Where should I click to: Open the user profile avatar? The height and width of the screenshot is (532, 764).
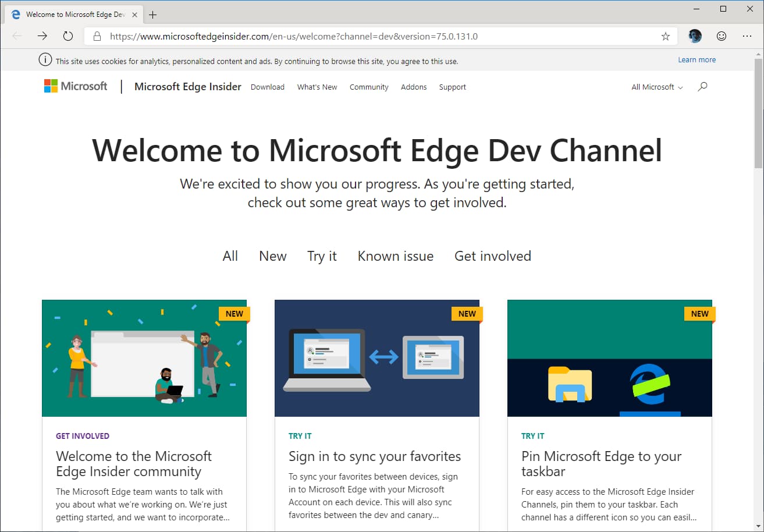coord(695,36)
